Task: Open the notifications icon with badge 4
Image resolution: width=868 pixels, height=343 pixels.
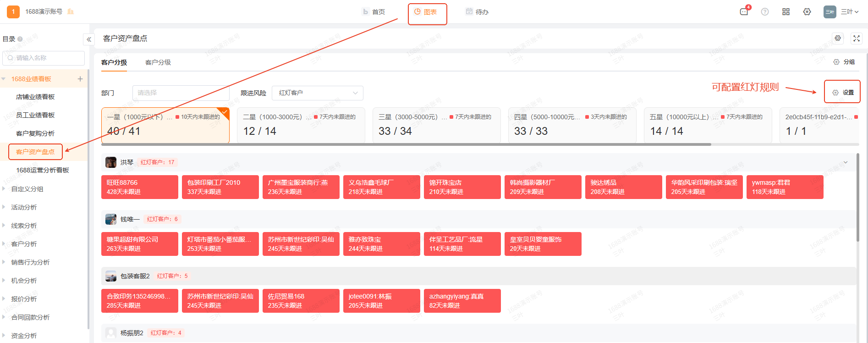Action: [744, 11]
